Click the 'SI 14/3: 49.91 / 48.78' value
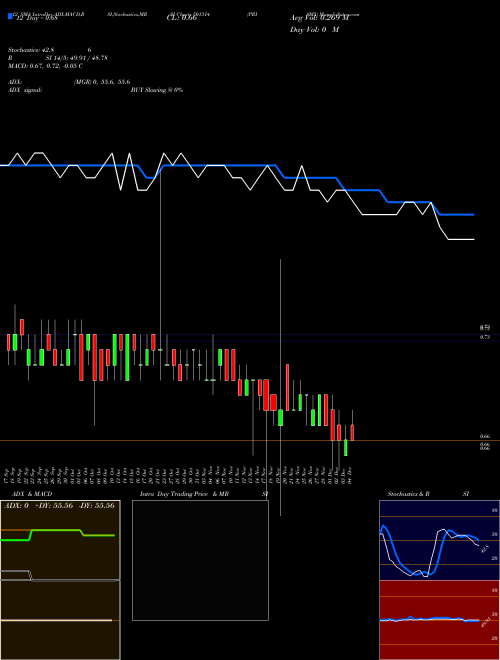500x660 pixels. tap(77, 58)
